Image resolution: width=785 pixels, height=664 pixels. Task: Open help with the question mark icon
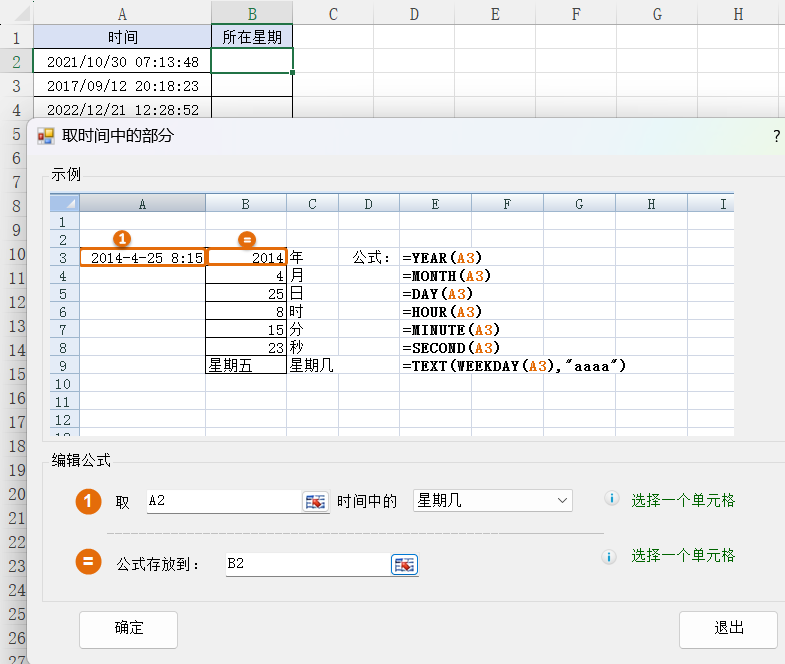pyautogui.click(x=776, y=136)
